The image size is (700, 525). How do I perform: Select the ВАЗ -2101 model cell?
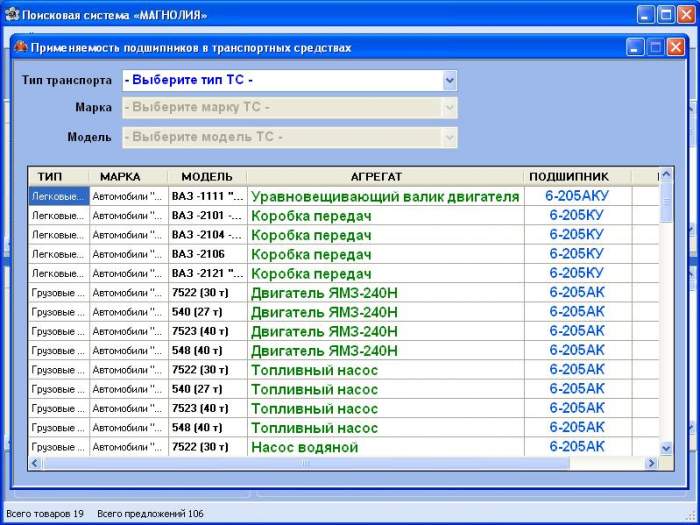pos(207,216)
